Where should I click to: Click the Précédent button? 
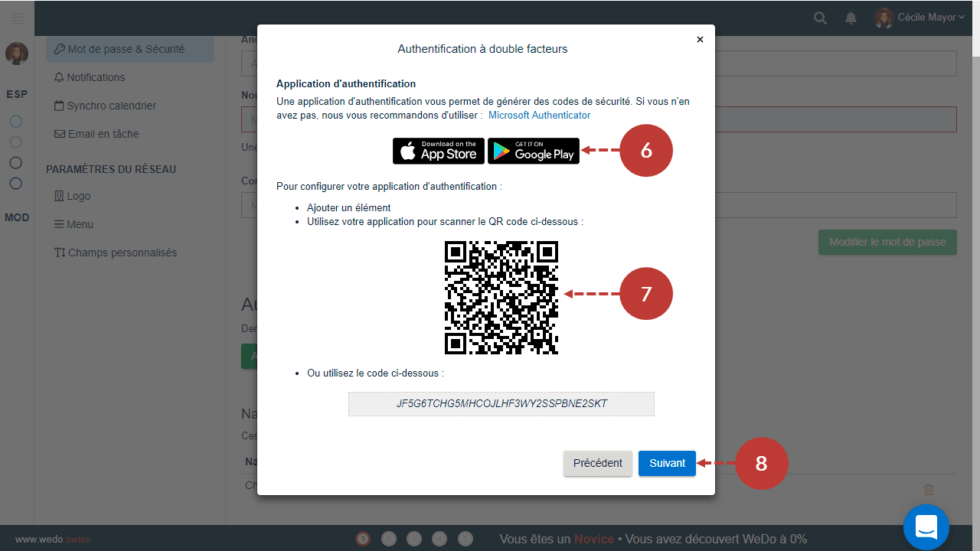click(598, 463)
